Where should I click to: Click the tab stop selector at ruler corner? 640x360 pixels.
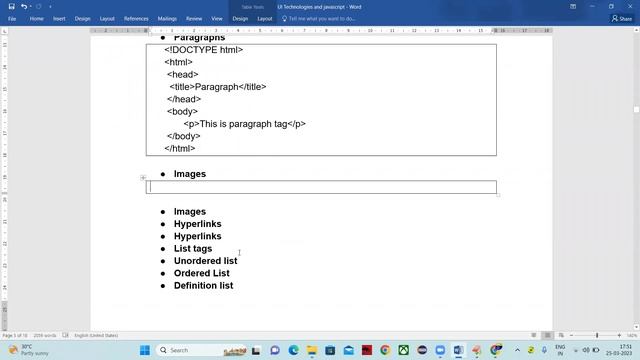(4, 31)
